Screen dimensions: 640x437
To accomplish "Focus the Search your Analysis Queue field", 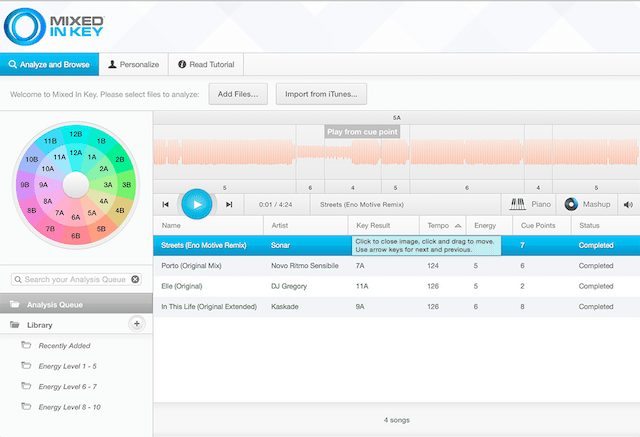I will click(x=75, y=280).
